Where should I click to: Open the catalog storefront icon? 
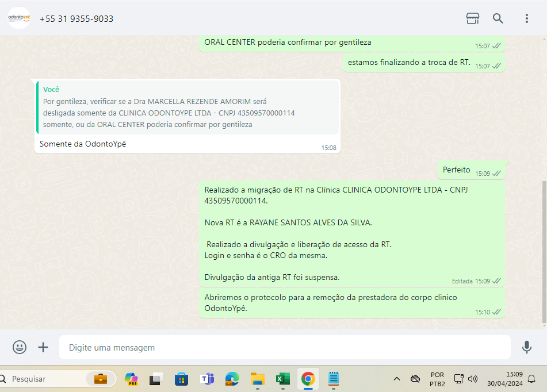pos(472,18)
